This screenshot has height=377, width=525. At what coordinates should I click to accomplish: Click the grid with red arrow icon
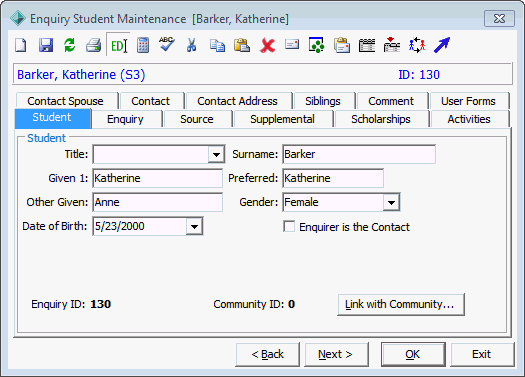392,45
